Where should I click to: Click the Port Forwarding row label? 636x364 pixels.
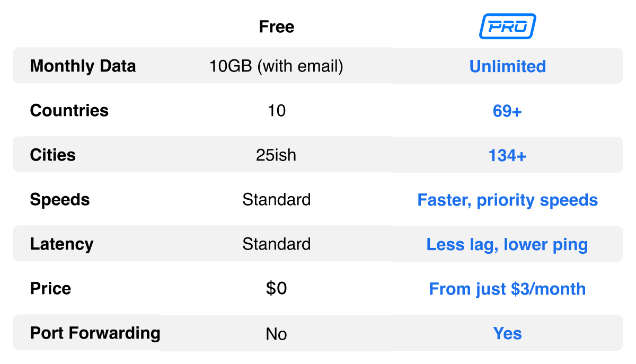[95, 333]
